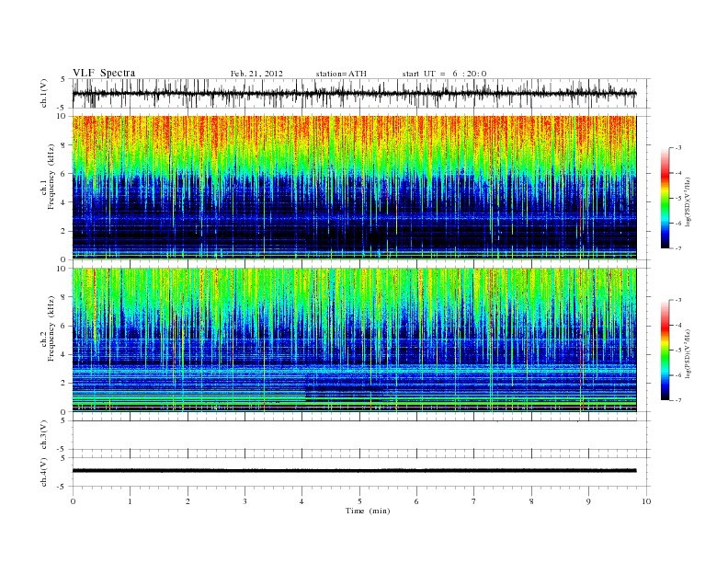Click the "1" tick label on Time axis

tap(131, 501)
